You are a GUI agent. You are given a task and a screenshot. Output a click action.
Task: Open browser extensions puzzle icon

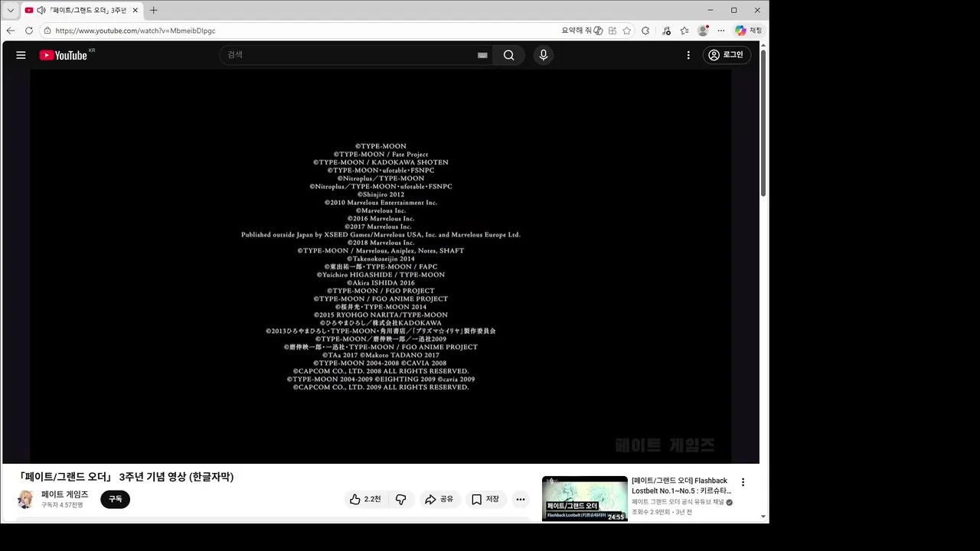point(645,31)
